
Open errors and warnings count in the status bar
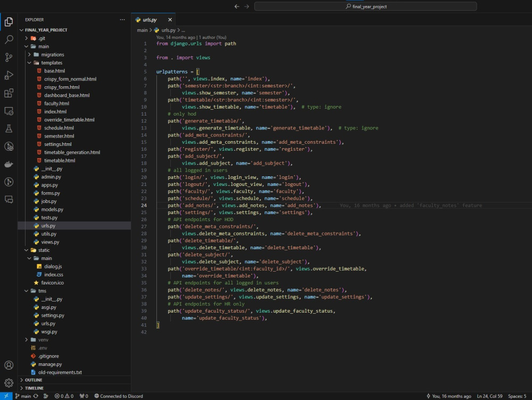pyautogui.click(x=64, y=396)
